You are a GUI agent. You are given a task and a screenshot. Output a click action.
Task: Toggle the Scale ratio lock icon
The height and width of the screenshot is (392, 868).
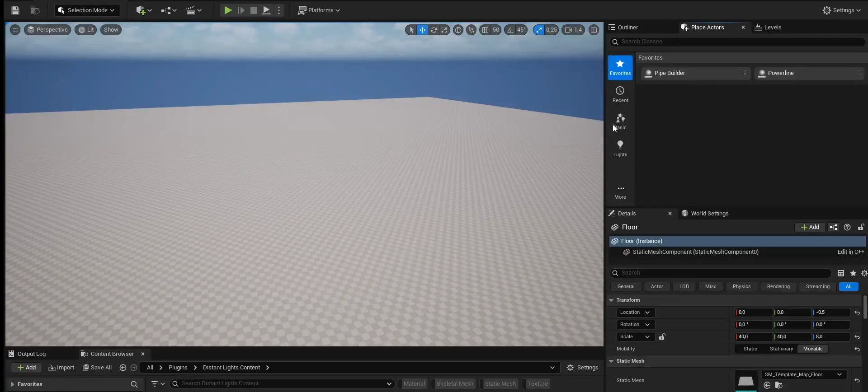[x=662, y=337]
